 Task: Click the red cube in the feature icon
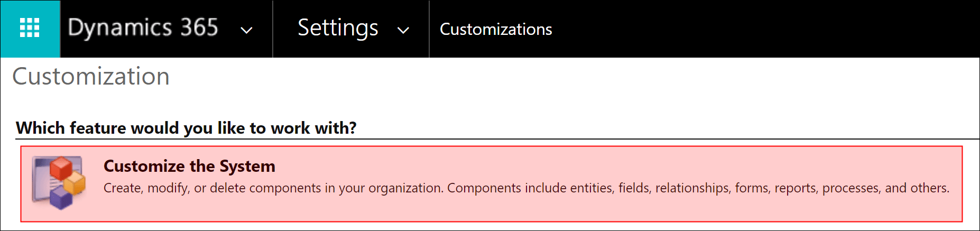point(61,169)
